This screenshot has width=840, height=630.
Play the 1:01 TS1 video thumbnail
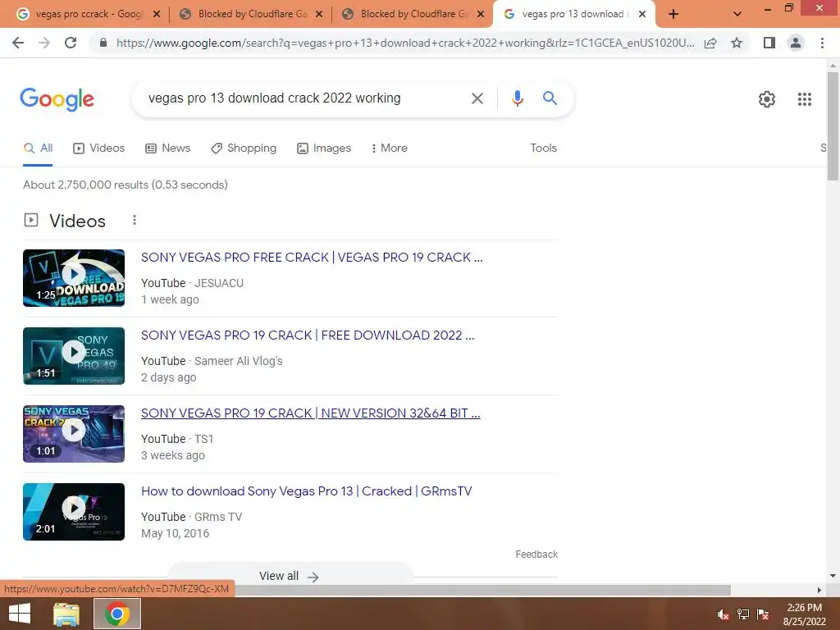click(74, 434)
